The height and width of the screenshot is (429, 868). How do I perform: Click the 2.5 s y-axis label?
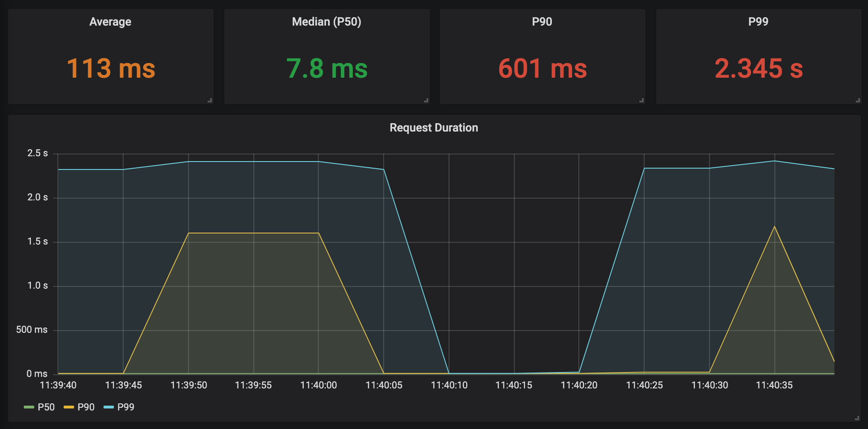38,153
